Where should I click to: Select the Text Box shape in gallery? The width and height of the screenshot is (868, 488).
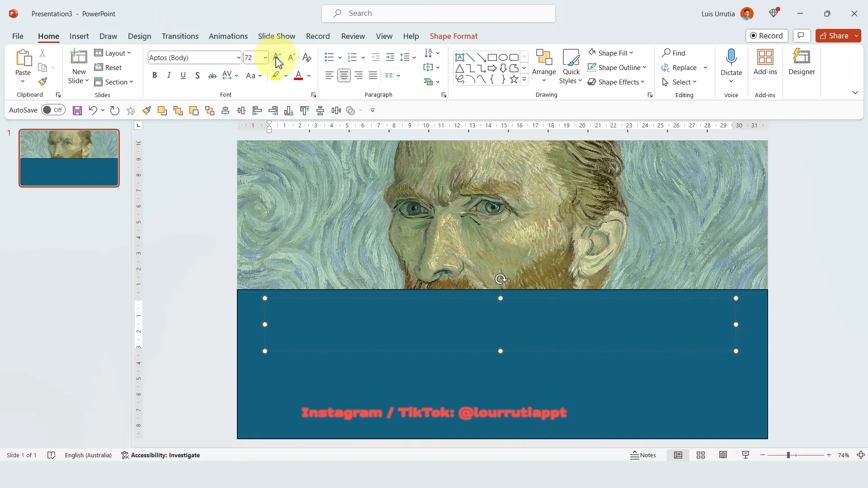(x=459, y=57)
